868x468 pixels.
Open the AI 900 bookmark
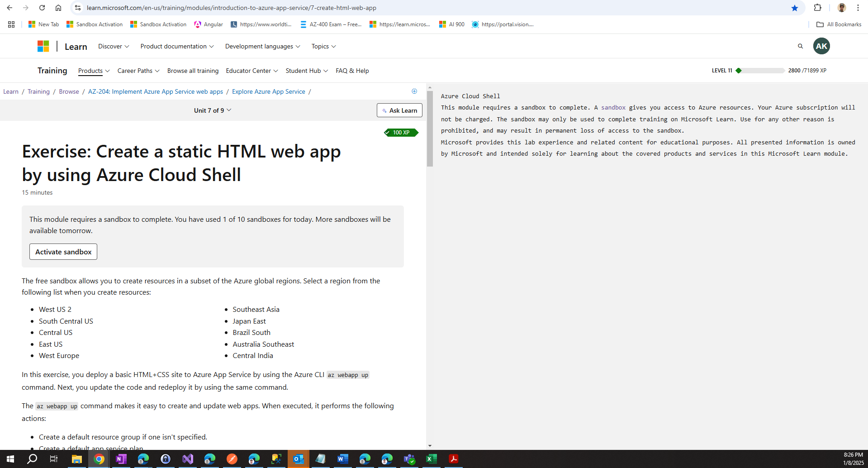pyautogui.click(x=452, y=24)
